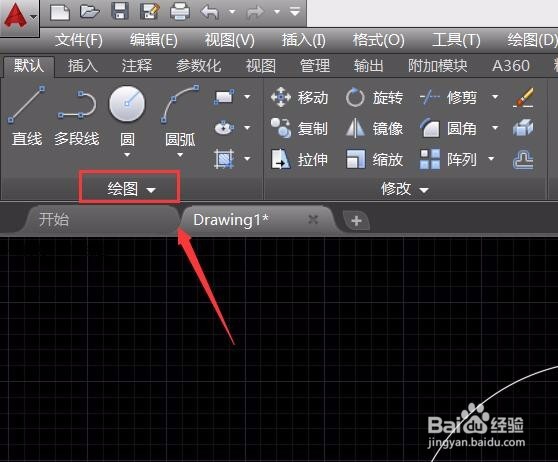The image size is (558, 462).
Task: Open the Undo history dropdown arrow
Action: pos(232,12)
